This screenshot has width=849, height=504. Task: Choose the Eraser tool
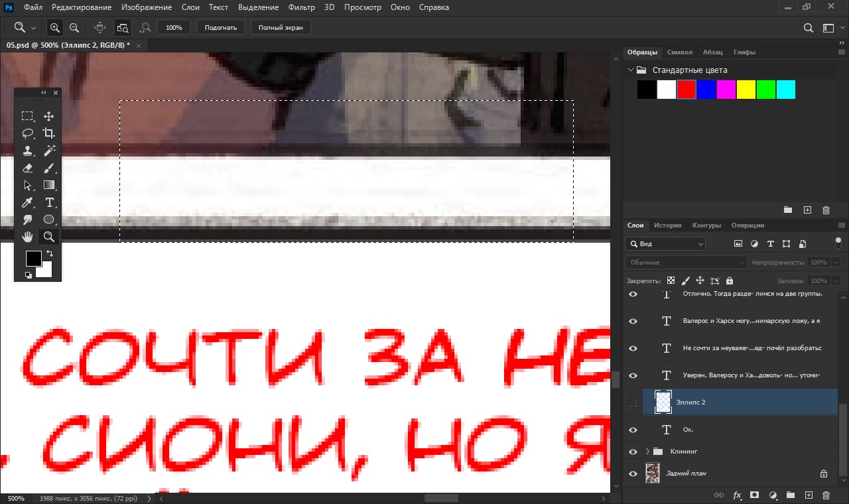pos(27,168)
